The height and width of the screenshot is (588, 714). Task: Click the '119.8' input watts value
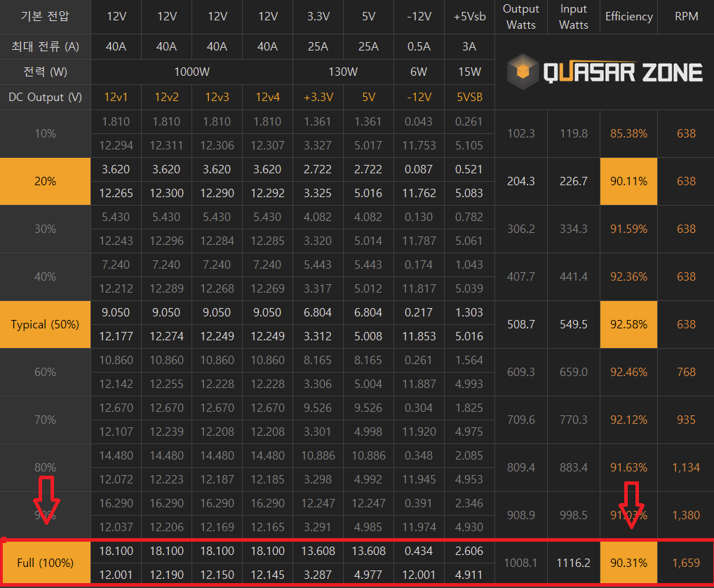point(574,133)
